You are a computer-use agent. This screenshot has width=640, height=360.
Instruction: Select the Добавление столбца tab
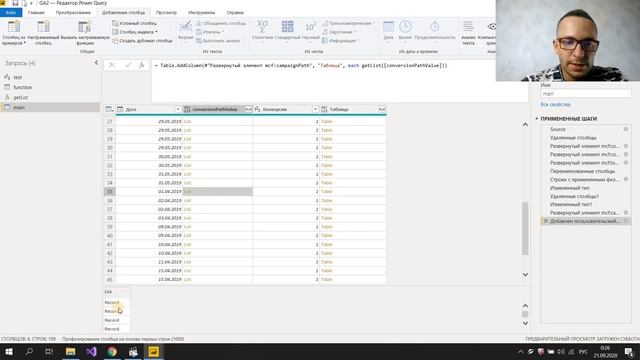[124, 13]
